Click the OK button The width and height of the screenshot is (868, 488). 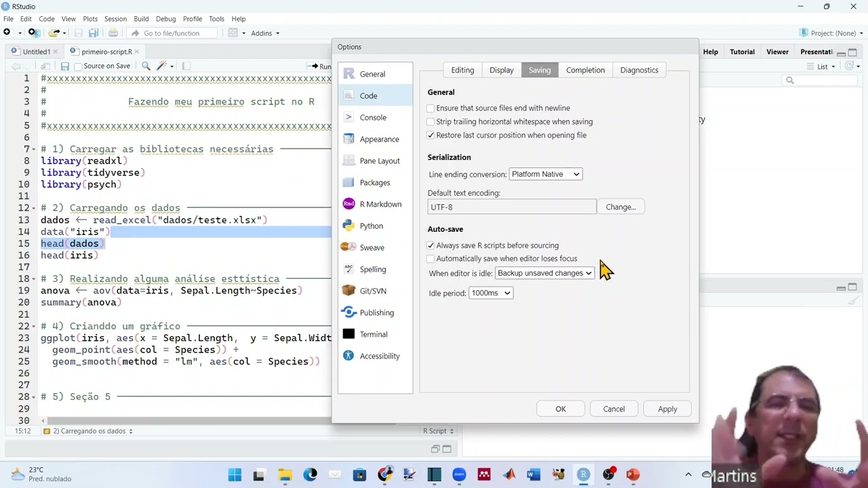pyautogui.click(x=561, y=409)
